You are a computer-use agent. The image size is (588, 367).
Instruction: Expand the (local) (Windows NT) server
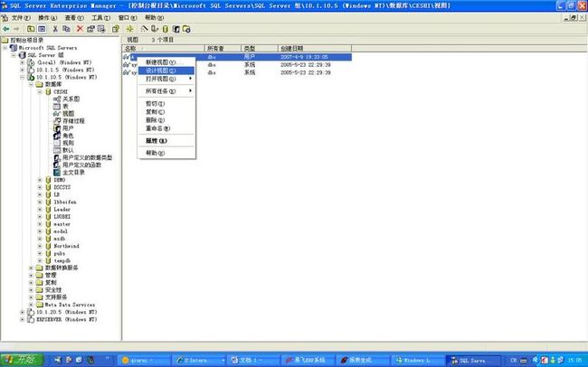tap(22, 62)
